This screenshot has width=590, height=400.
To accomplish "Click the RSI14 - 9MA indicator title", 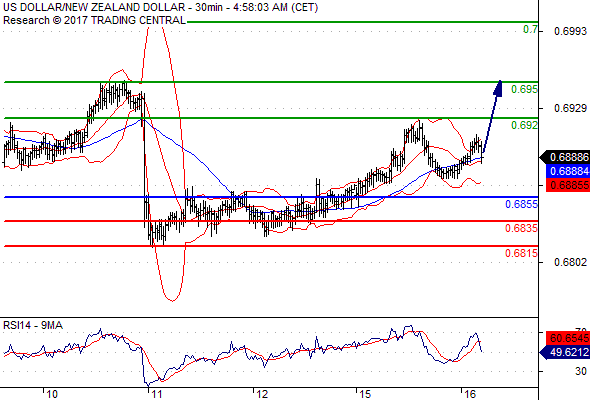I will [33, 325].
